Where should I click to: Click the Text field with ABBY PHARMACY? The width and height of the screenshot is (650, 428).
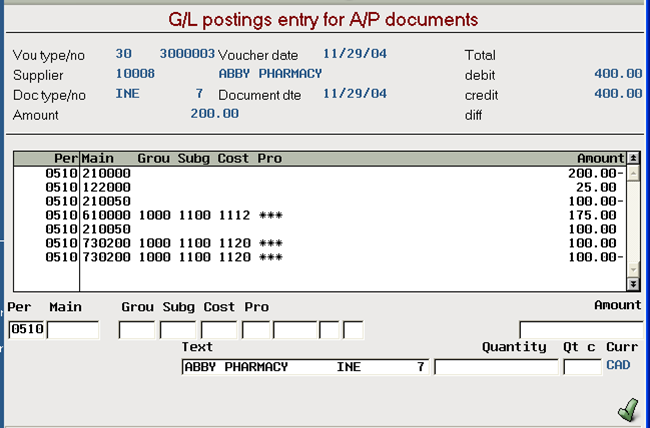305,367
